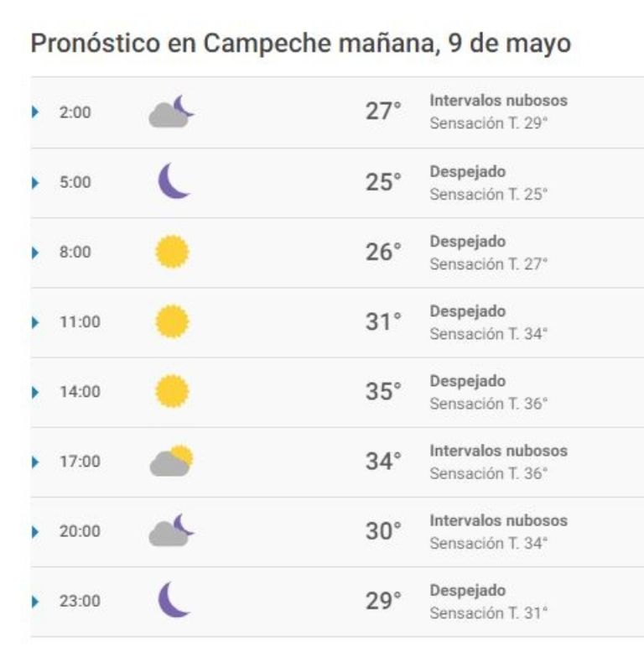644x647 pixels.
Task: Click the Sensación T. 34° text at 20:00
Action: [x=489, y=543]
